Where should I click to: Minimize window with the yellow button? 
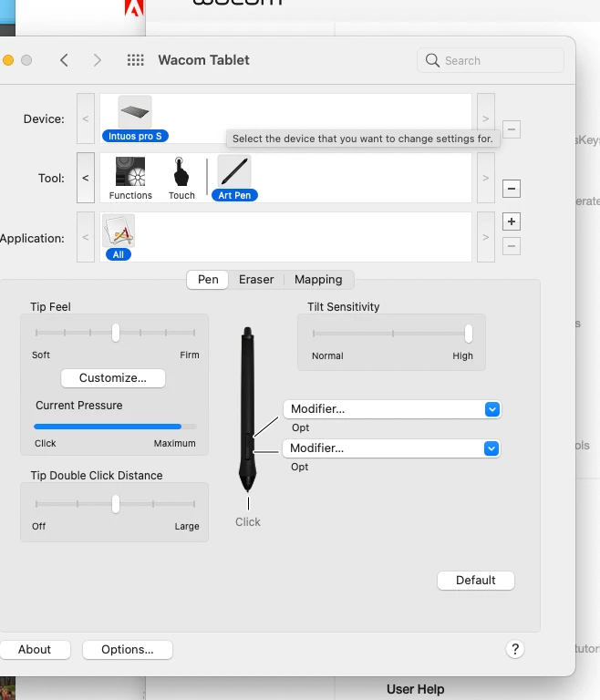pos(8,60)
